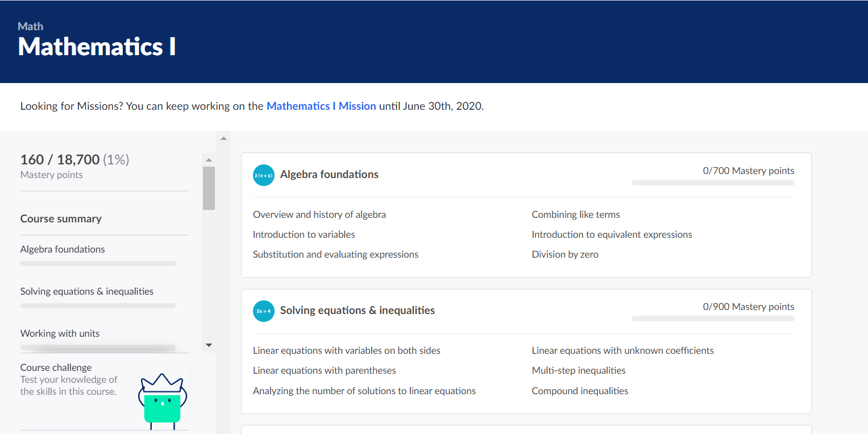Click the scrollbar down arrow in the sidebar
Image resolution: width=868 pixels, height=434 pixels.
click(x=209, y=345)
